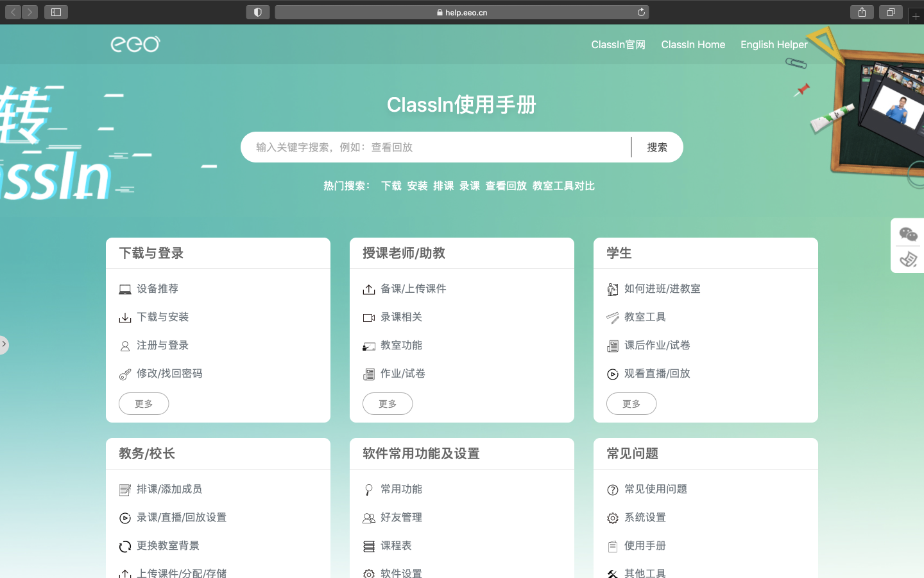Click the ruler icon next to 教室工具
Viewport: 924px width, 578px height.
[x=613, y=317]
